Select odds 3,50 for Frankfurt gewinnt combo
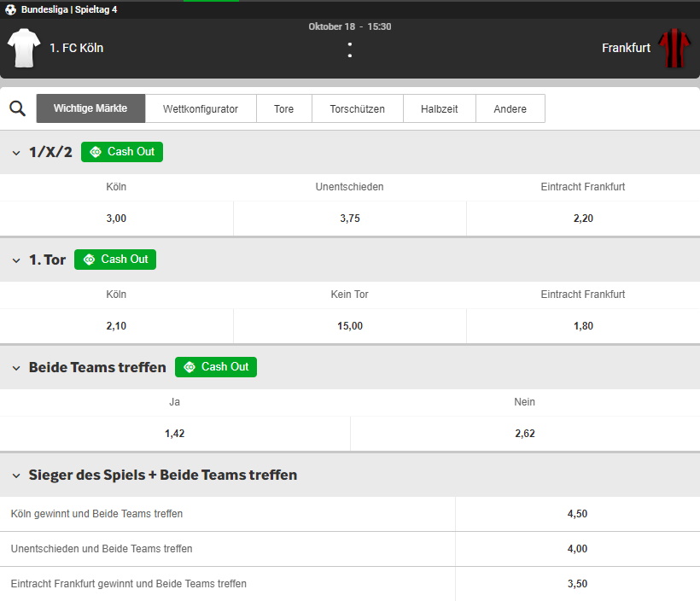 (x=577, y=584)
